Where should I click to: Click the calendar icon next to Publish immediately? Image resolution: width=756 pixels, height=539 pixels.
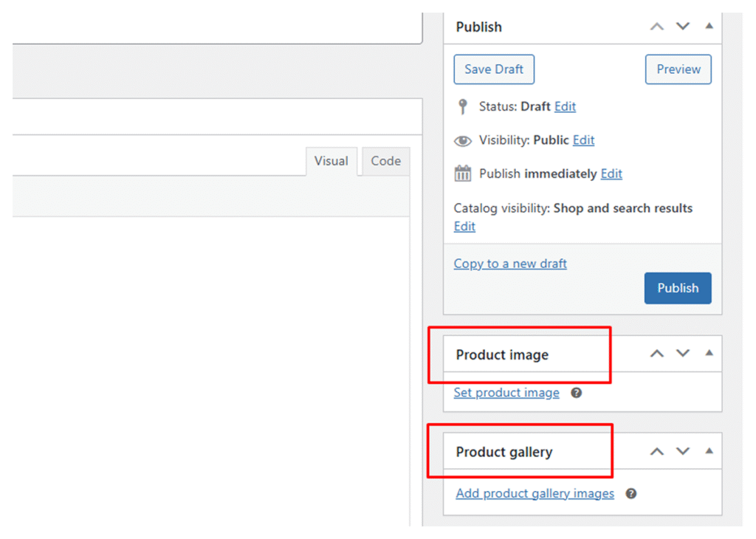pos(463,174)
